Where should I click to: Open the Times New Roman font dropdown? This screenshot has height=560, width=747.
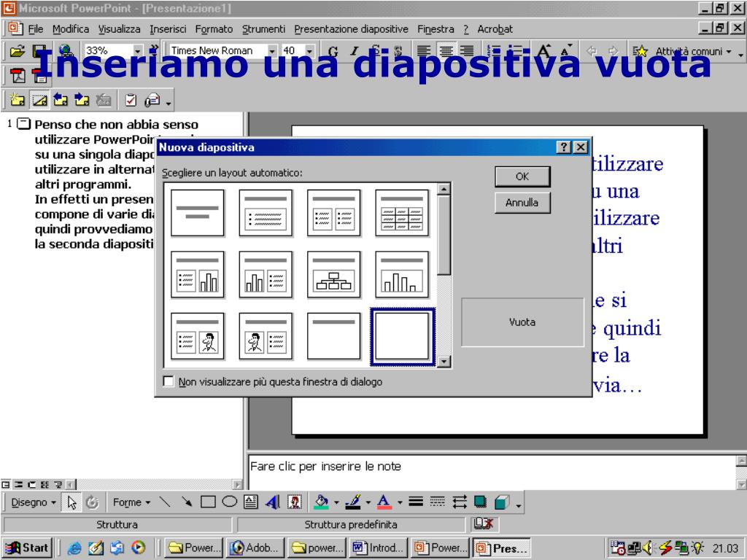(271, 51)
